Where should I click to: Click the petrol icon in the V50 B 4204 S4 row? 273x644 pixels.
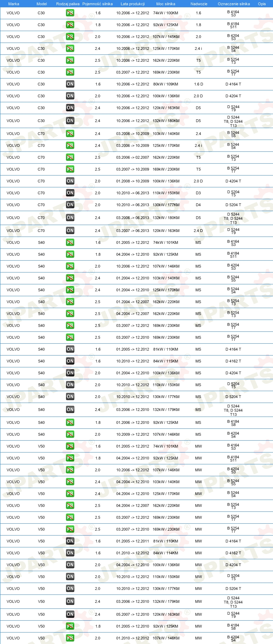pyautogui.click(x=70, y=638)
